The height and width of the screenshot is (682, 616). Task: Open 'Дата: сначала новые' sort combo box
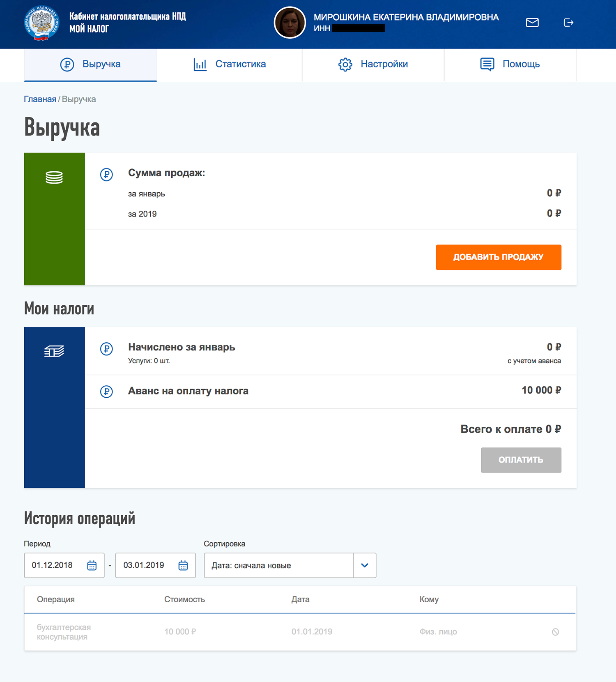278,566
